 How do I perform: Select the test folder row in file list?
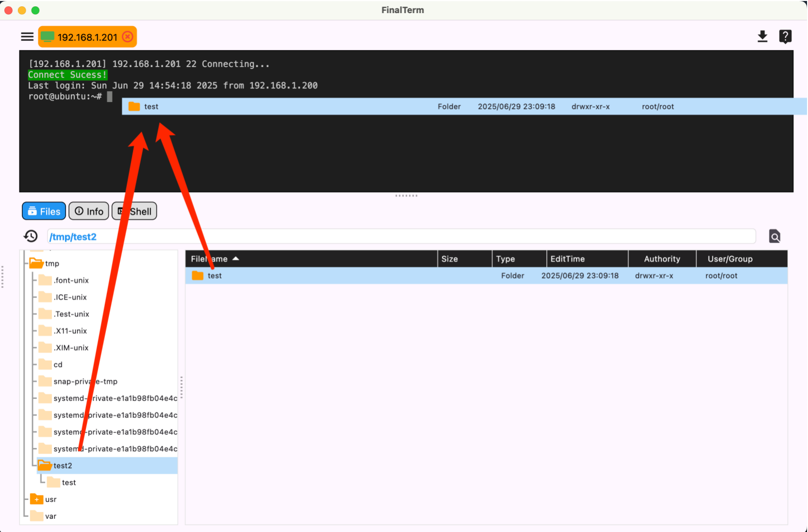coord(486,276)
